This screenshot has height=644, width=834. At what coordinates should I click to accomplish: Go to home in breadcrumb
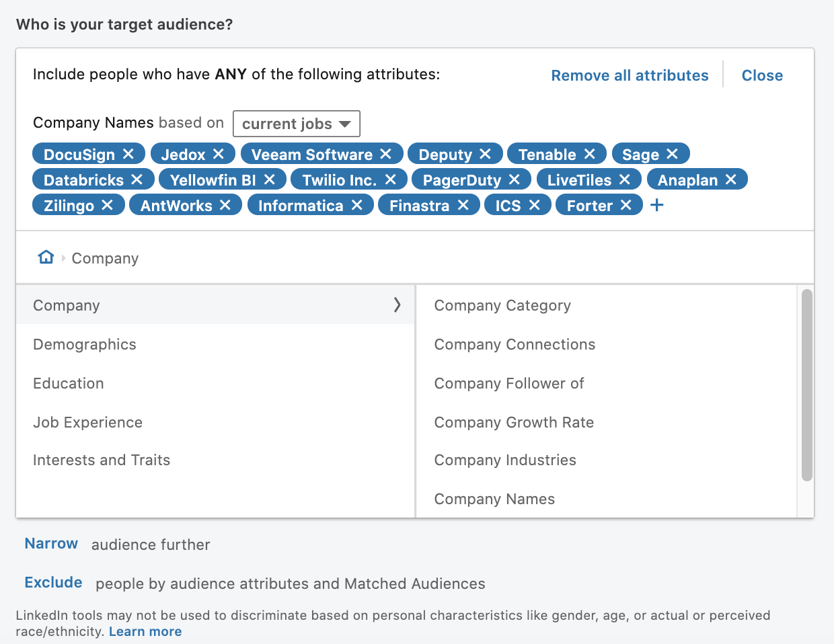[46, 257]
